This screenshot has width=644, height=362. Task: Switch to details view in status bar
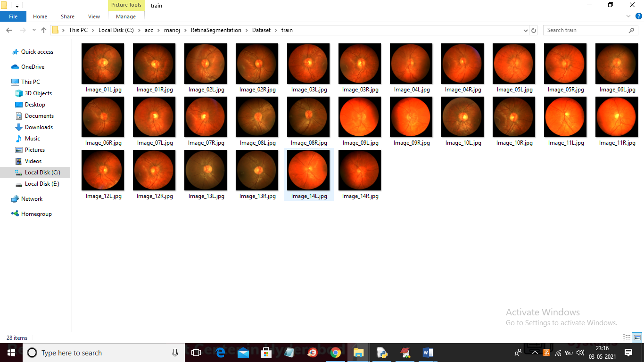[627, 337]
